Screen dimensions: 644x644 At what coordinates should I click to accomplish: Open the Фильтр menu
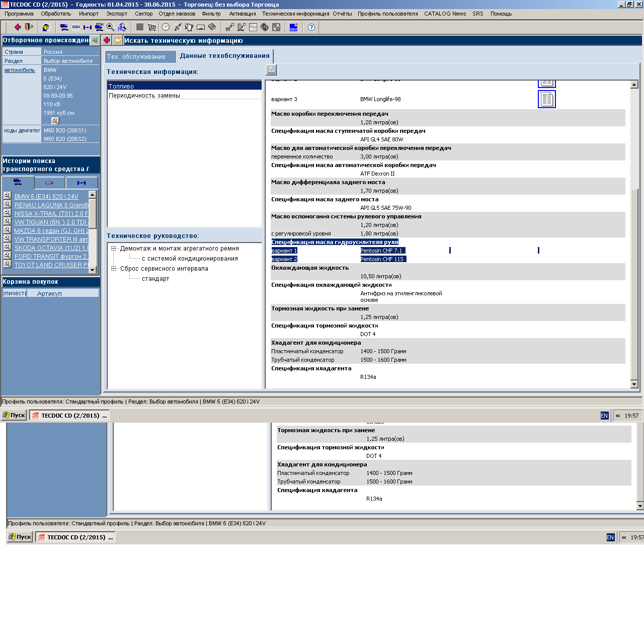[211, 14]
